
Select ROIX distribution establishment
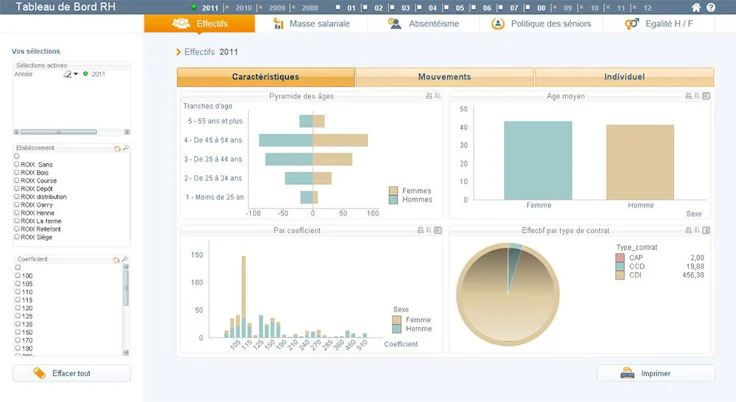pyautogui.click(x=40, y=197)
